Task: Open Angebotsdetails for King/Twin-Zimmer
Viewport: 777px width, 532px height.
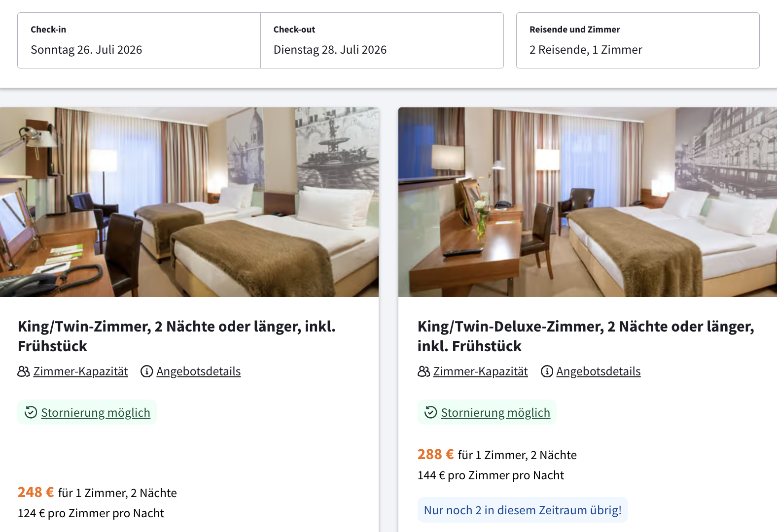Action: click(199, 371)
